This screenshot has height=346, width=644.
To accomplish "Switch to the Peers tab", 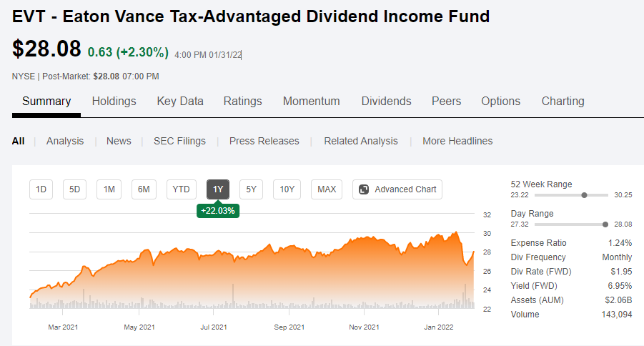I will 446,101.
